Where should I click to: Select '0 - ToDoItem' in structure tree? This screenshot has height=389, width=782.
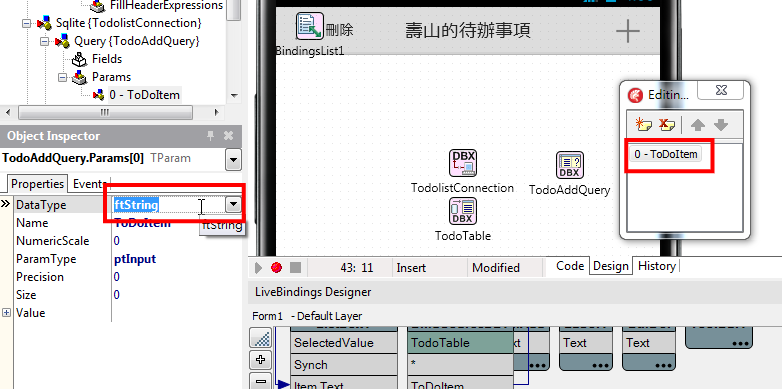[x=145, y=95]
